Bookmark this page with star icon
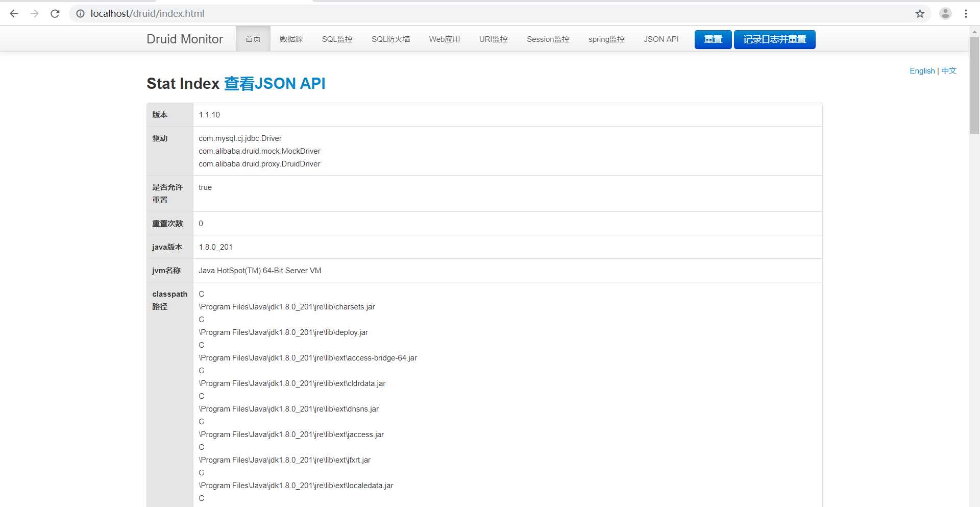This screenshot has height=507, width=980. pos(920,14)
